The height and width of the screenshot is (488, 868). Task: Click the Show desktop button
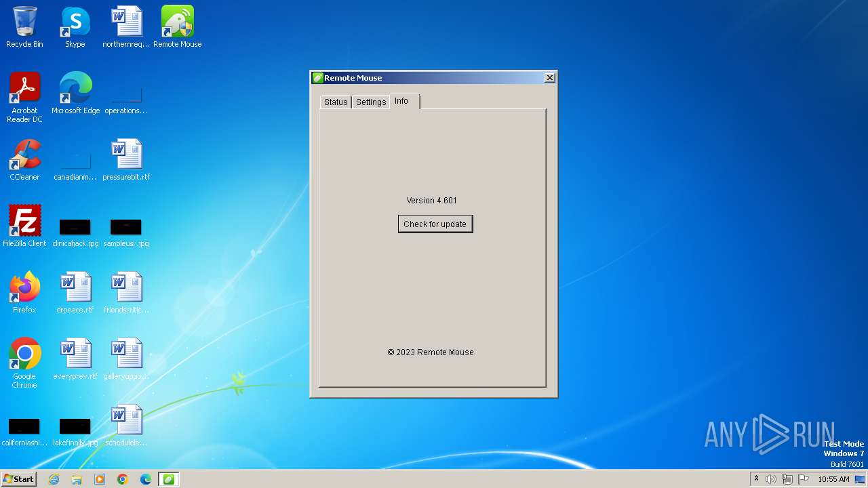[x=861, y=479]
